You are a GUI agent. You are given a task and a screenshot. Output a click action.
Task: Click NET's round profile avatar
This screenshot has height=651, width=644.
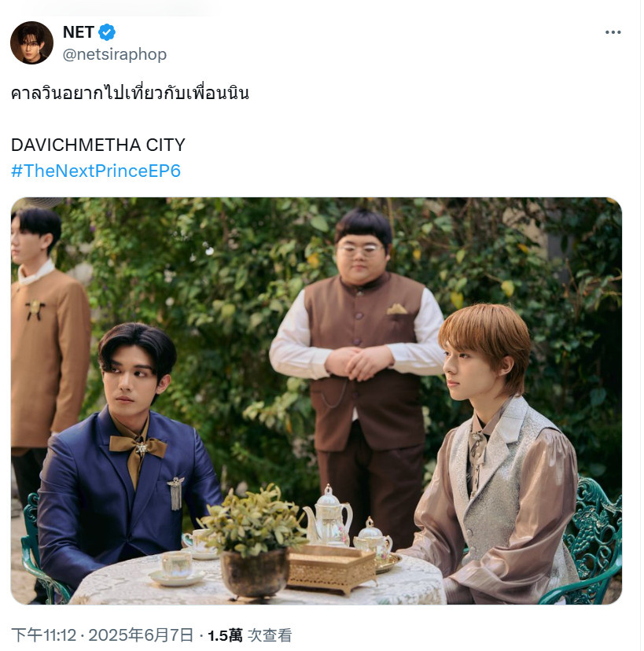[x=31, y=42]
